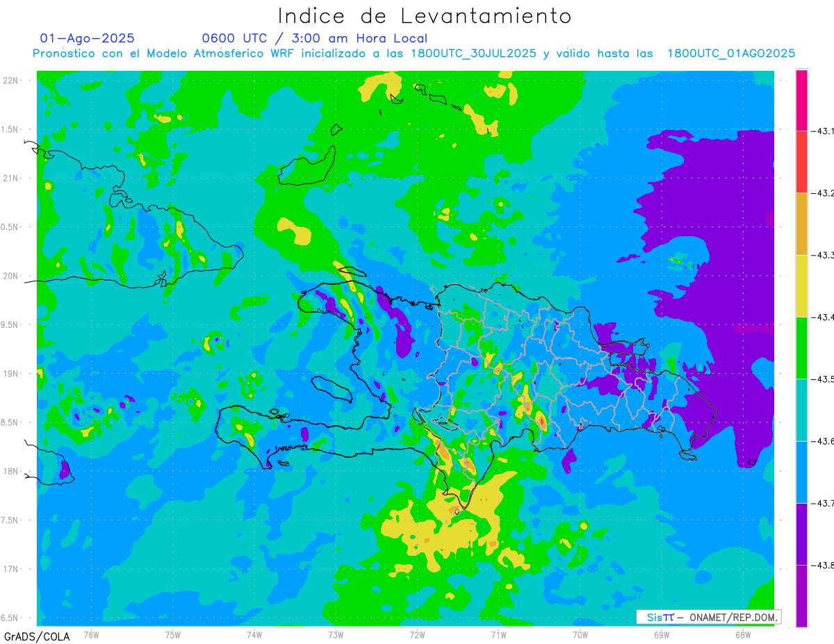Click colorbar value "-43.5"
This screenshot has width=834, height=644.
[x=821, y=379]
